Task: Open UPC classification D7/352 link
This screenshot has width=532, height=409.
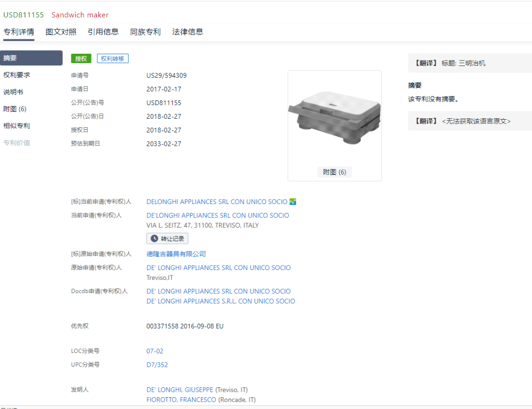Action: (x=157, y=365)
